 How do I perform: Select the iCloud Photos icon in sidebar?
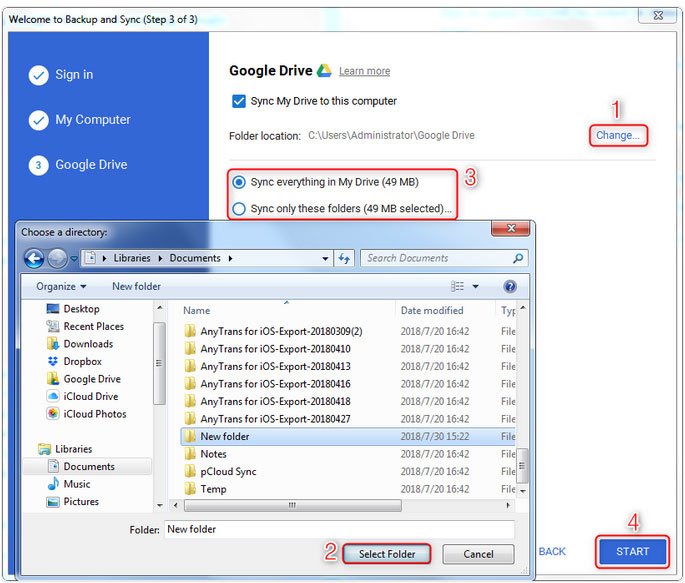pyautogui.click(x=53, y=414)
